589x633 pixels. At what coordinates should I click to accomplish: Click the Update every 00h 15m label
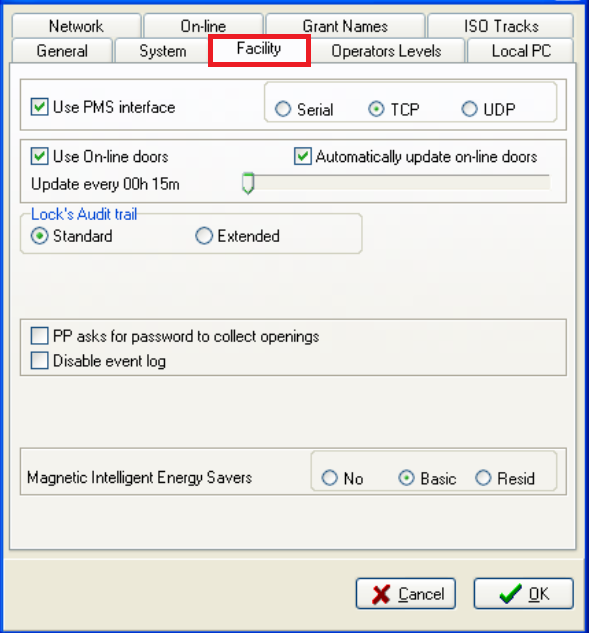pyautogui.click(x=105, y=184)
